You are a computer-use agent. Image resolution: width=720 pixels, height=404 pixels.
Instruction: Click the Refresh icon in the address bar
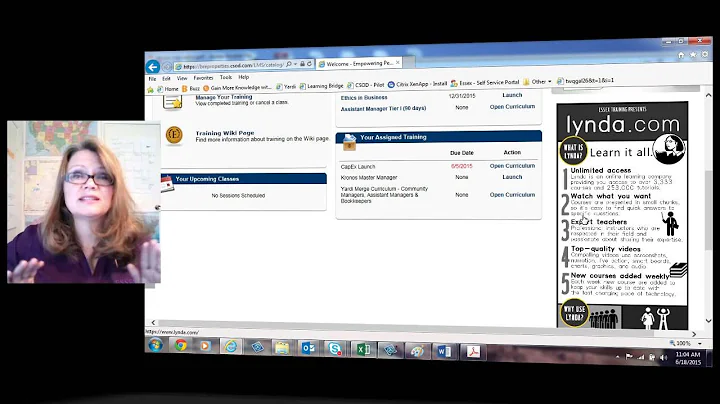click(309, 64)
